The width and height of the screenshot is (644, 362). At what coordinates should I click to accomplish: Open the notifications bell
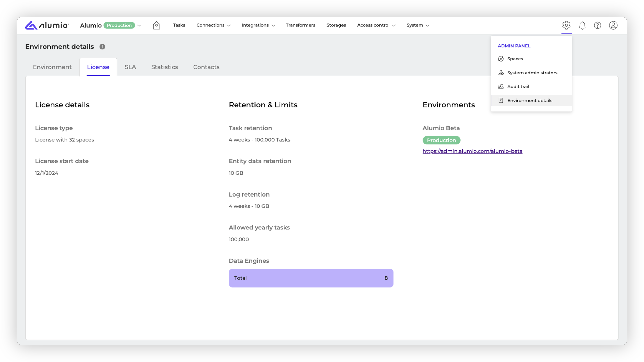click(582, 25)
